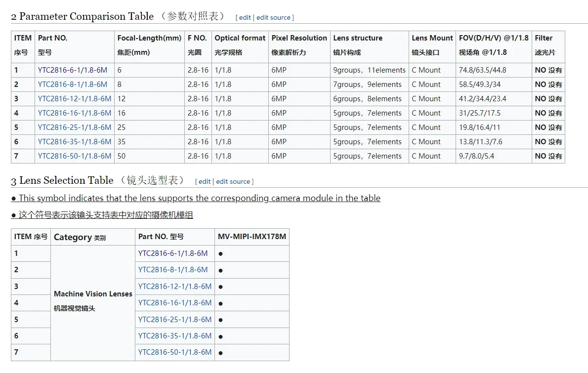Select YTC2816-16-1/1.8-6M link in Lens Selection Table
The width and height of the screenshot is (588, 373).
(x=174, y=303)
